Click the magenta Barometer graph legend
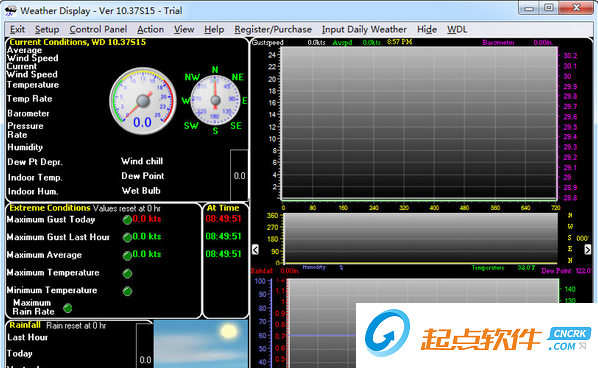The width and height of the screenshot is (598, 368). coord(498,42)
